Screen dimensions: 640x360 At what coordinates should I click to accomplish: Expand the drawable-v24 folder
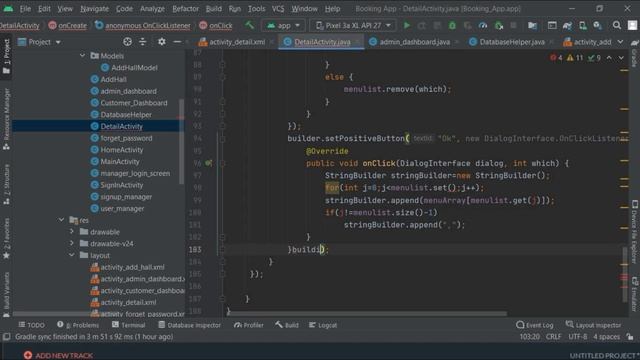pyautogui.click(x=72, y=243)
